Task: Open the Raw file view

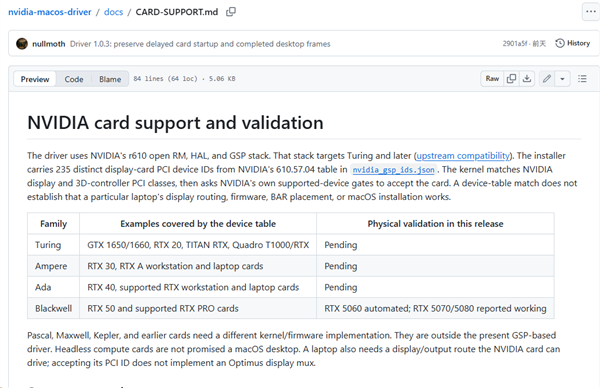Action: 492,79
